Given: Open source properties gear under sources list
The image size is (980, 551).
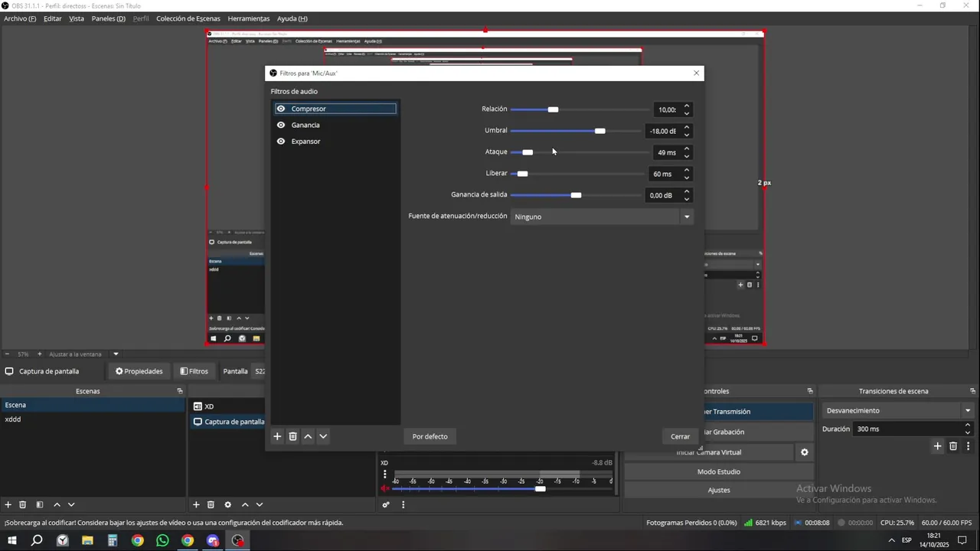Looking at the screenshot, I should coord(227,504).
